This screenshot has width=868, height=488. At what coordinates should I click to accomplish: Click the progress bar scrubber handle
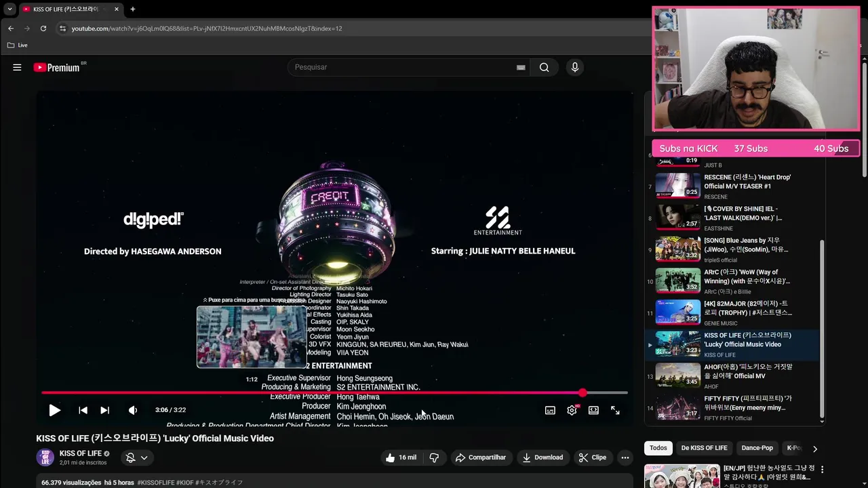click(x=583, y=392)
